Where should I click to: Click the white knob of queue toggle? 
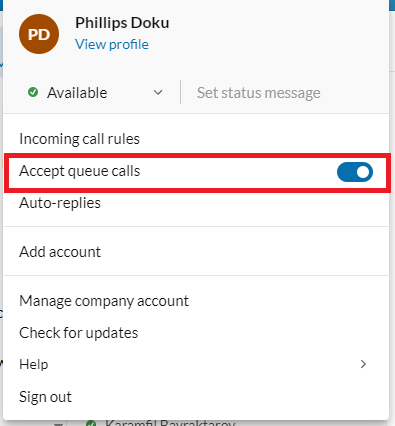(x=363, y=172)
